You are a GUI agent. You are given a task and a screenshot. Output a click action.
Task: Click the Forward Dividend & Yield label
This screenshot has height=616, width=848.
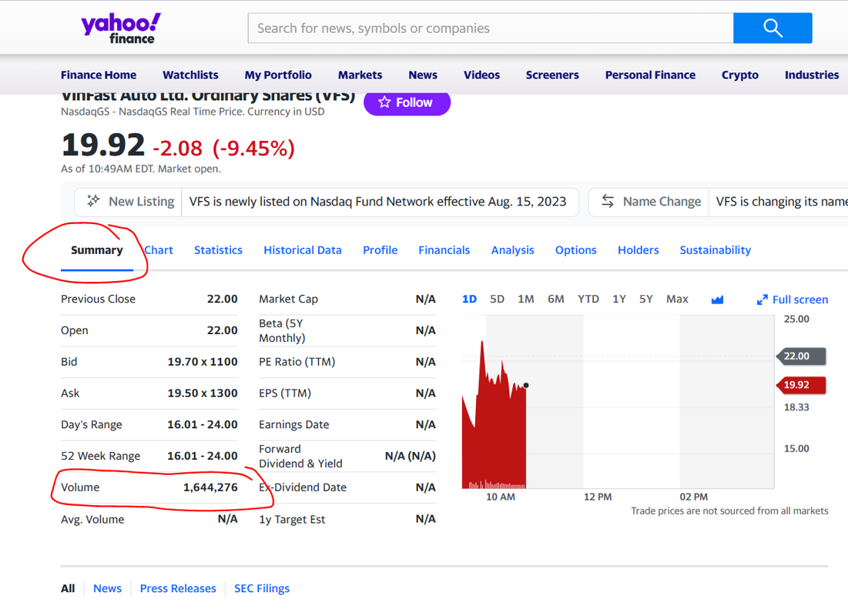pyautogui.click(x=300, y=457)
